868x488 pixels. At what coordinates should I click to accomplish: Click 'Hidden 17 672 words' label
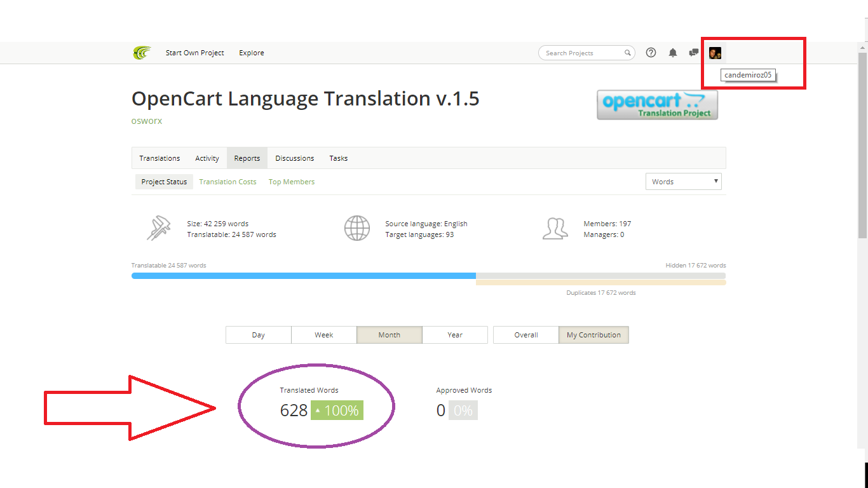click(x=696, y=266)
